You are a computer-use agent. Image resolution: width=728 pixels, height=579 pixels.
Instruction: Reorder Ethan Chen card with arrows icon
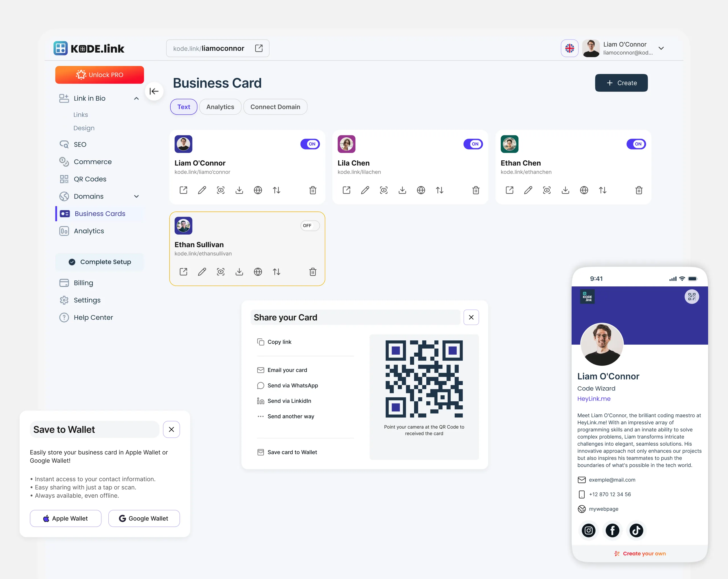pyautogui.click(x=602, y=190)
